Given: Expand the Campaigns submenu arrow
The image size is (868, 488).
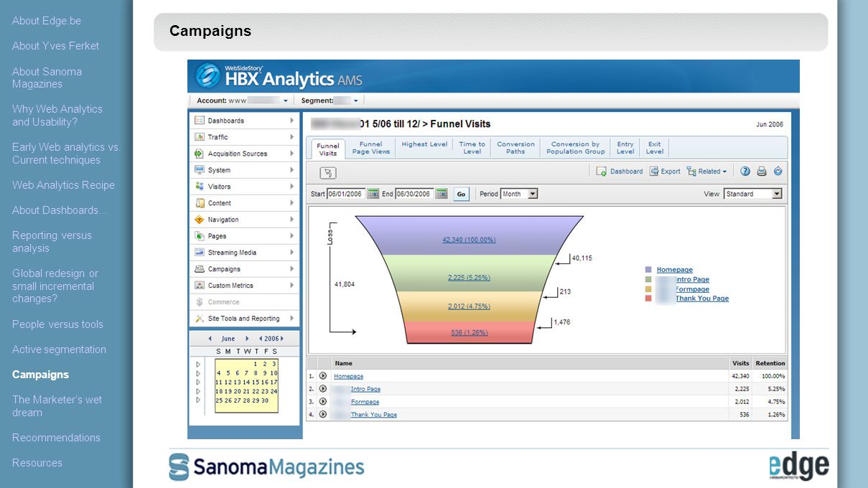Looking at the screenshot, I should (x=292, y=269).
